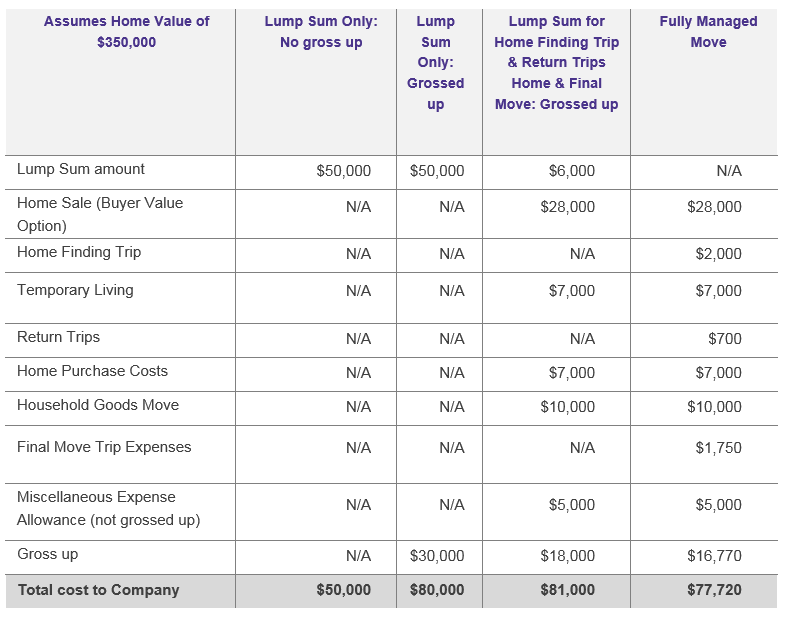Select the "Lump Sum Only: No gross up" header
The width and height of the screenshot is (786, 617).
[321, 32]
